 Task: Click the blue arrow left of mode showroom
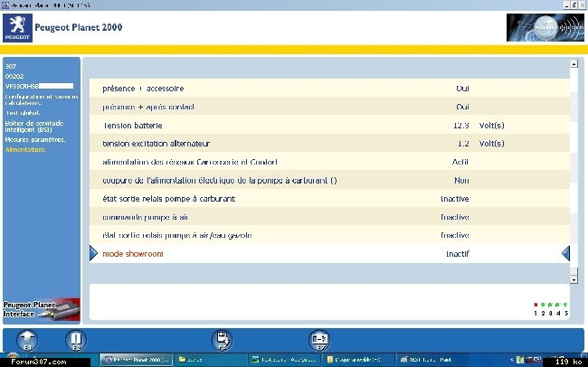[x=93, y=253]
